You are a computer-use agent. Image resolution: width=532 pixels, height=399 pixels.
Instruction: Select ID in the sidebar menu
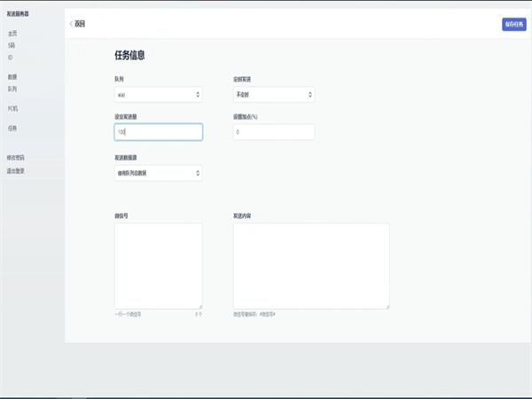(11, 57)
